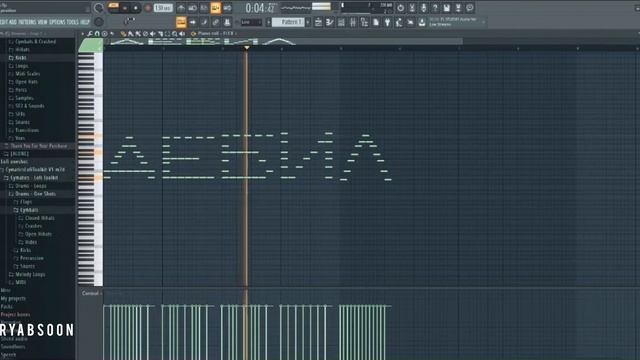Click the piano roll minimap scroll bar
The image size is (640, 360).
[283, 41]
